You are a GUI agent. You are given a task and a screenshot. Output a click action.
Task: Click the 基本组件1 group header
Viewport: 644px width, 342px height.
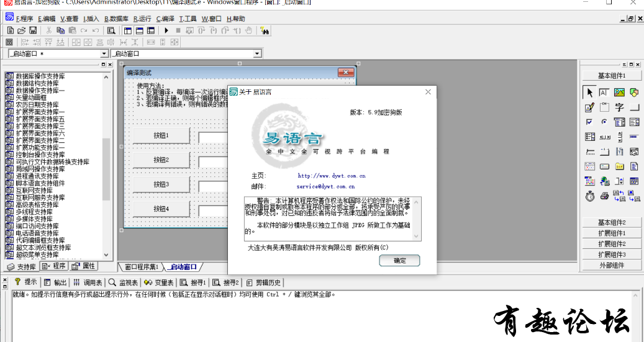612,76
